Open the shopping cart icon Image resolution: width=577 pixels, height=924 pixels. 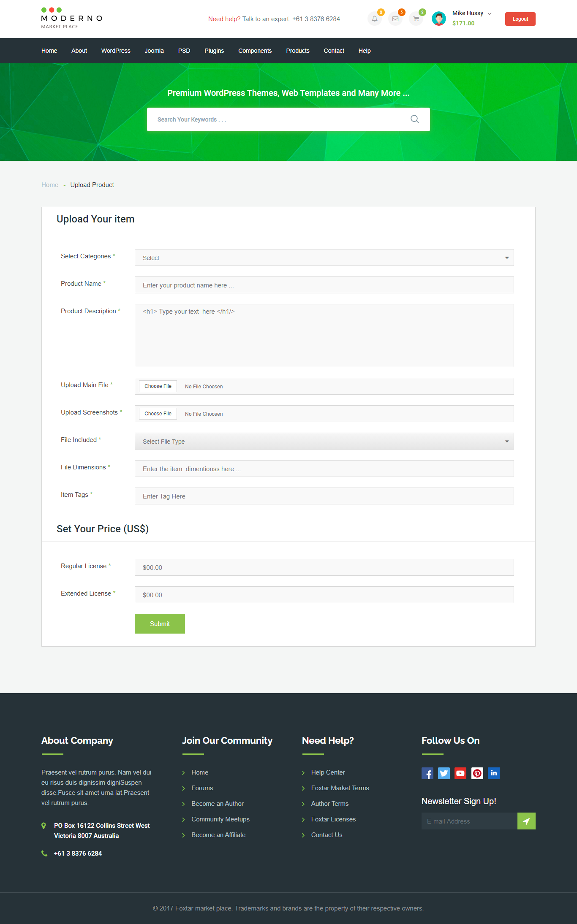416,19
